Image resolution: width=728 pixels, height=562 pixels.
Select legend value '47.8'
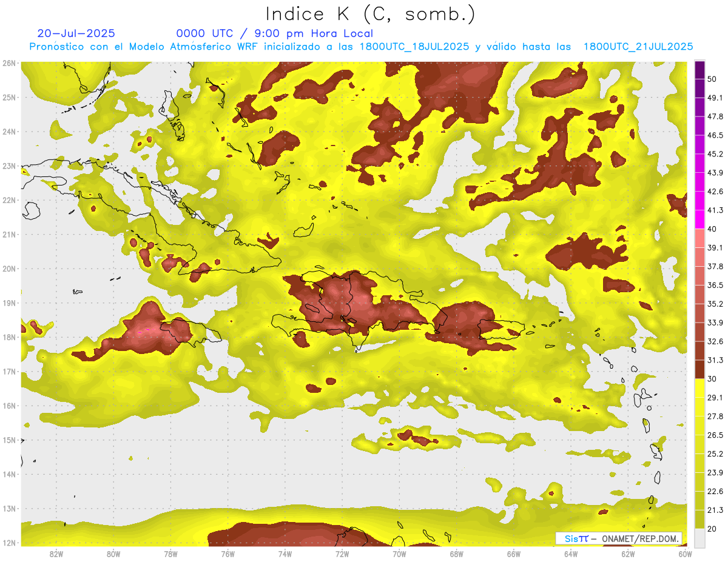(x=715, y=117)
